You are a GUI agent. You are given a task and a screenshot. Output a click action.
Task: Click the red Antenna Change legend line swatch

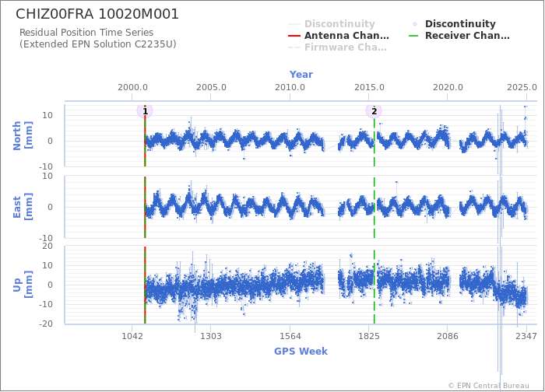pos(294,36)
